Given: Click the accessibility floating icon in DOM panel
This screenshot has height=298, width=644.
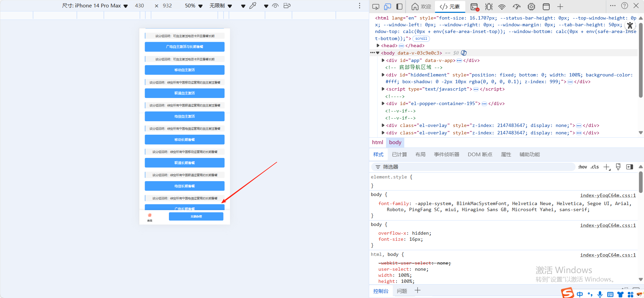Looking at the screenshot, I should tap(630, 26).
